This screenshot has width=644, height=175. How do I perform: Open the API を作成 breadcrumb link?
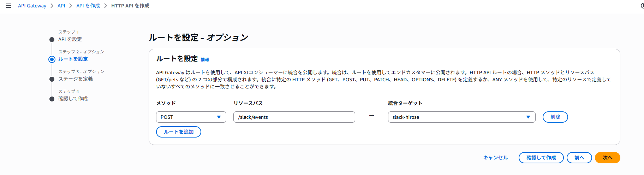88,6
